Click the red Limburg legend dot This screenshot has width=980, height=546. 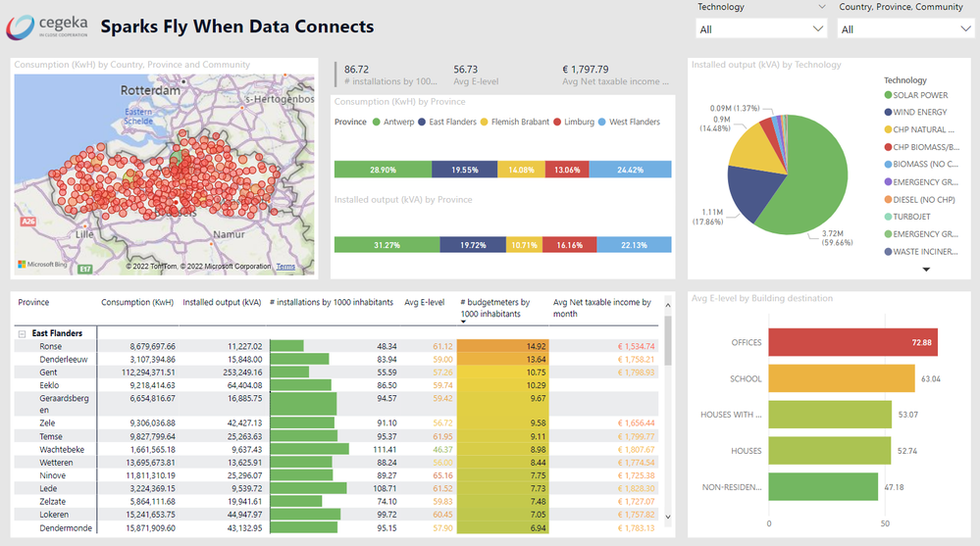(558, 123)
